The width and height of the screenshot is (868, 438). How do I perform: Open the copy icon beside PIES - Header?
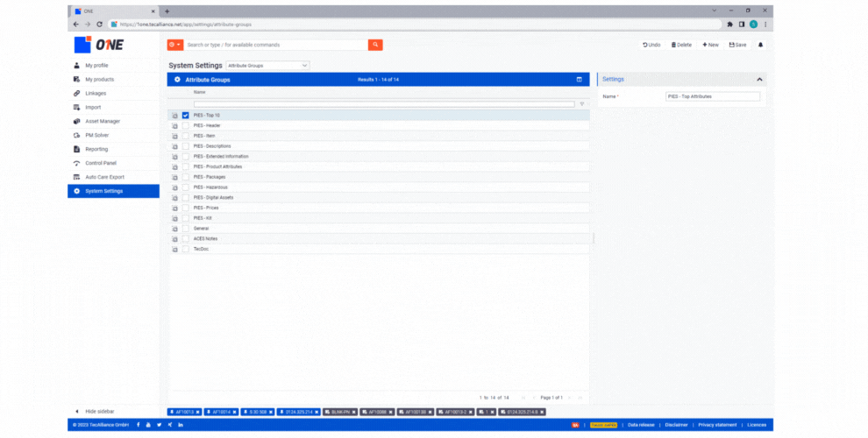click(x=174, y=126)
